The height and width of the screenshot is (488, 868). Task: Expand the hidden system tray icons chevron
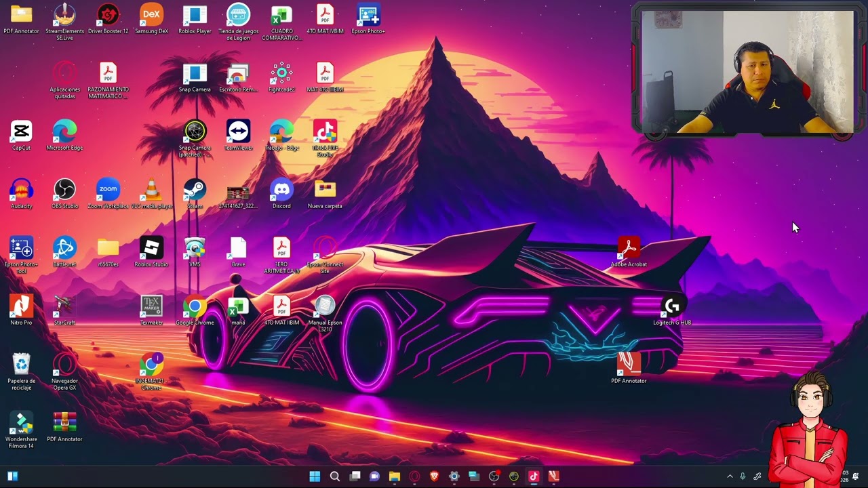pos(730,476)
